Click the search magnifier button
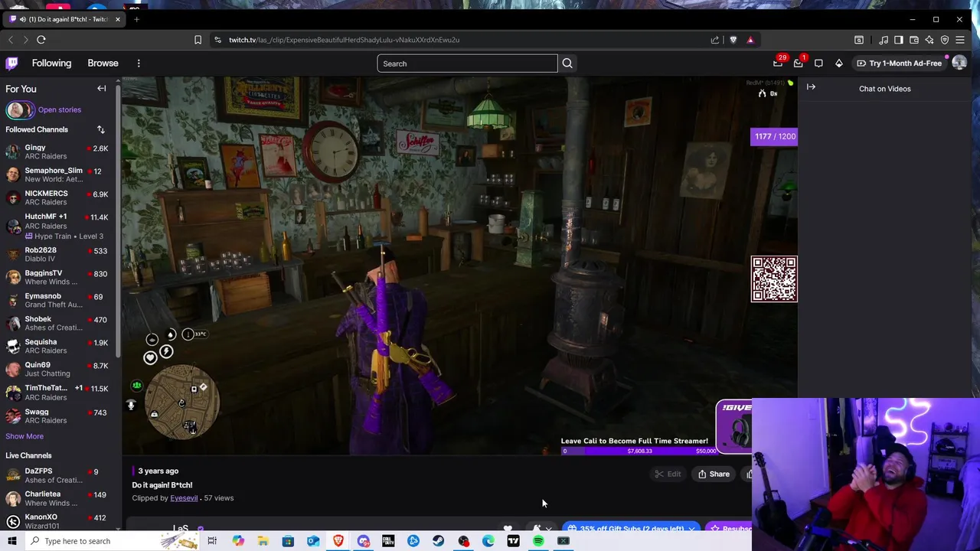Viewport: 980px width, 551px height. (567, 64)
